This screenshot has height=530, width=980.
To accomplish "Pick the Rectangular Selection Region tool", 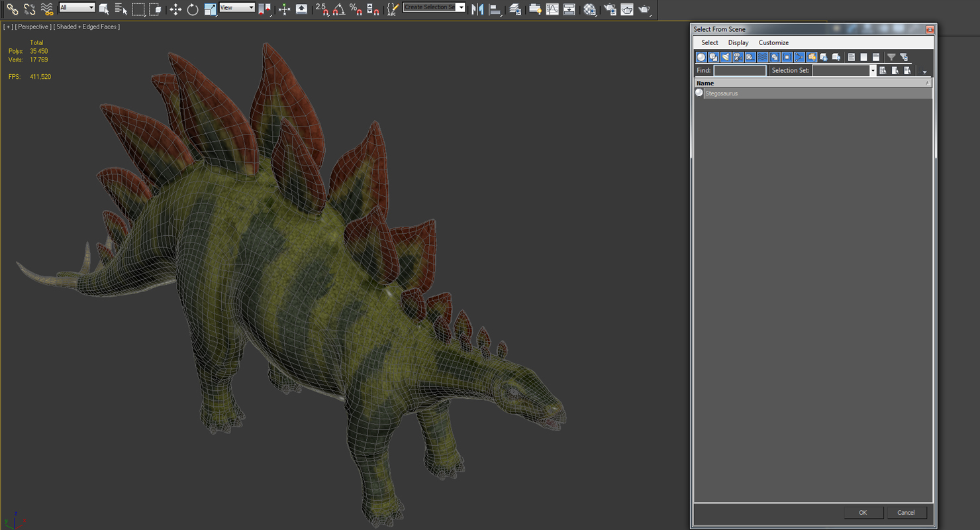I will point(138,9).
